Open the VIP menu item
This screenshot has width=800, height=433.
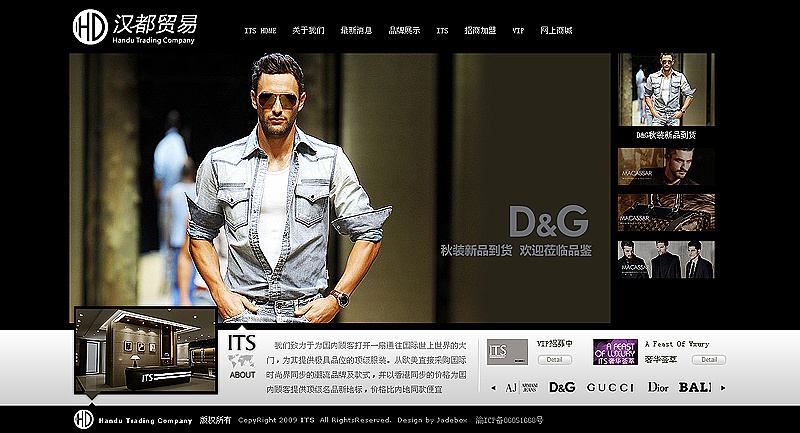(x=518, y=31)
